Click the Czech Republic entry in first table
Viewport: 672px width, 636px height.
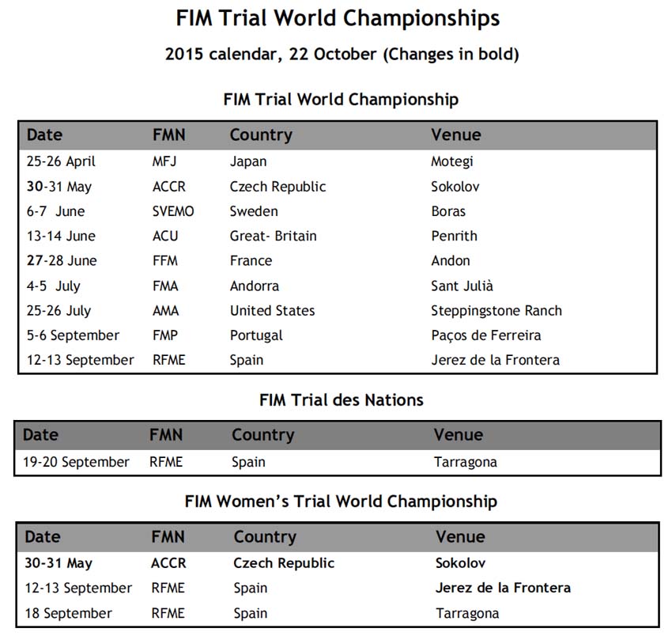[277, 187]
